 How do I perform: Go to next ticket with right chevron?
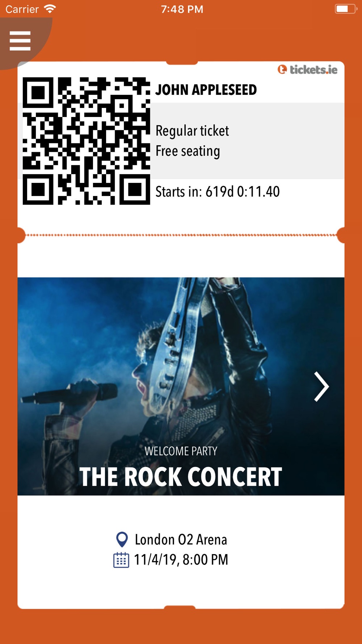321,386
